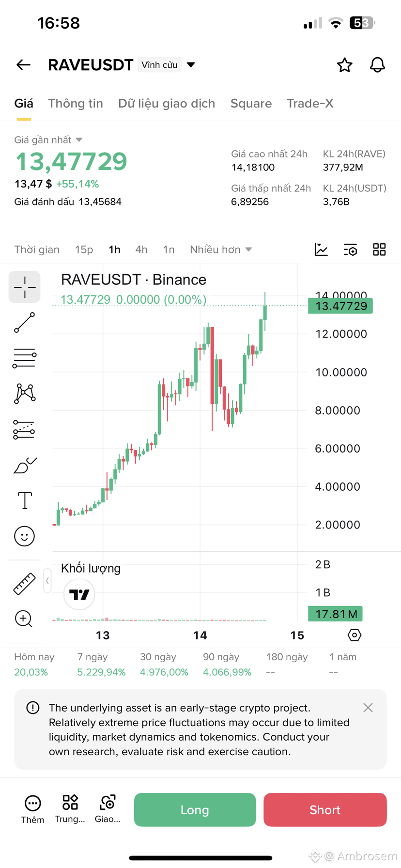The image size is (401, 868).
Task: Select the text annotation tool
Action: [24, 500]
